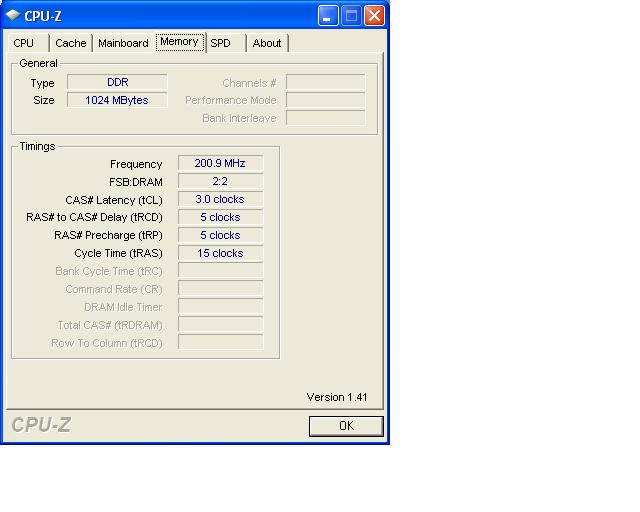
Task: Switch to the Cache tab
Action: (70, 43)
